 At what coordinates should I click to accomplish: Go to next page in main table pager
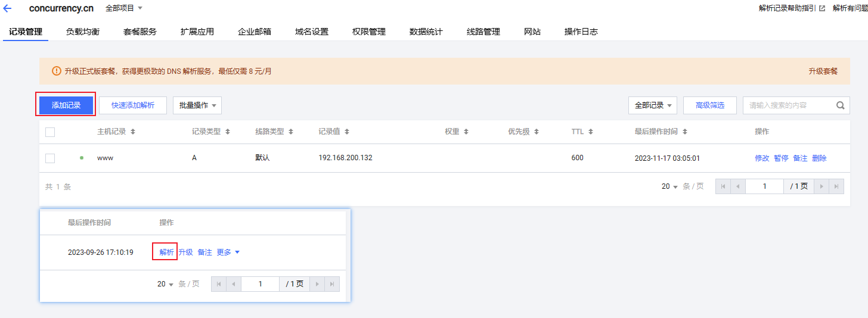(821, 186)
